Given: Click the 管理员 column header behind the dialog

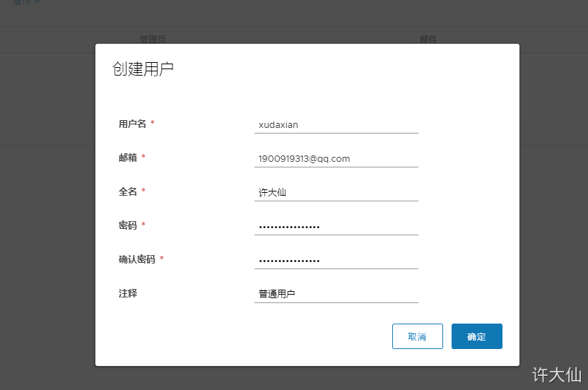Looking at the screenshot, I should point(153,39).
